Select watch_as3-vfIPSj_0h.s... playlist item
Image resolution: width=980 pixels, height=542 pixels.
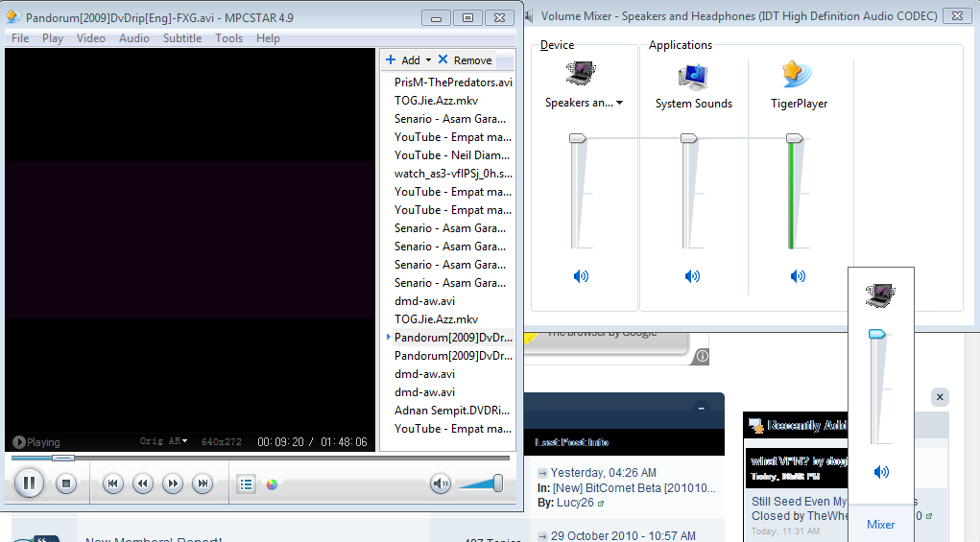[x=453, y=173]
